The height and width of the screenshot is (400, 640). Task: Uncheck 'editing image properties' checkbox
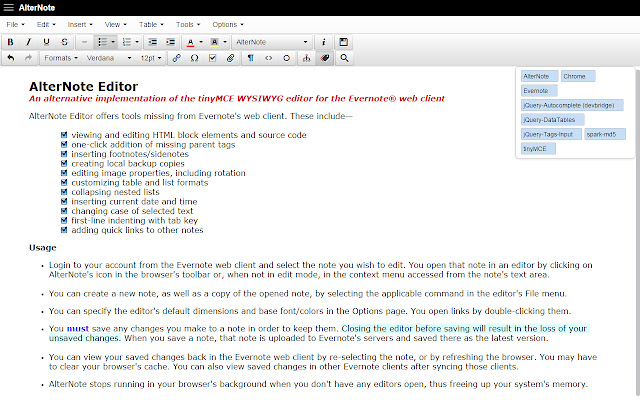pyautogui.click(x=64, y=173)
